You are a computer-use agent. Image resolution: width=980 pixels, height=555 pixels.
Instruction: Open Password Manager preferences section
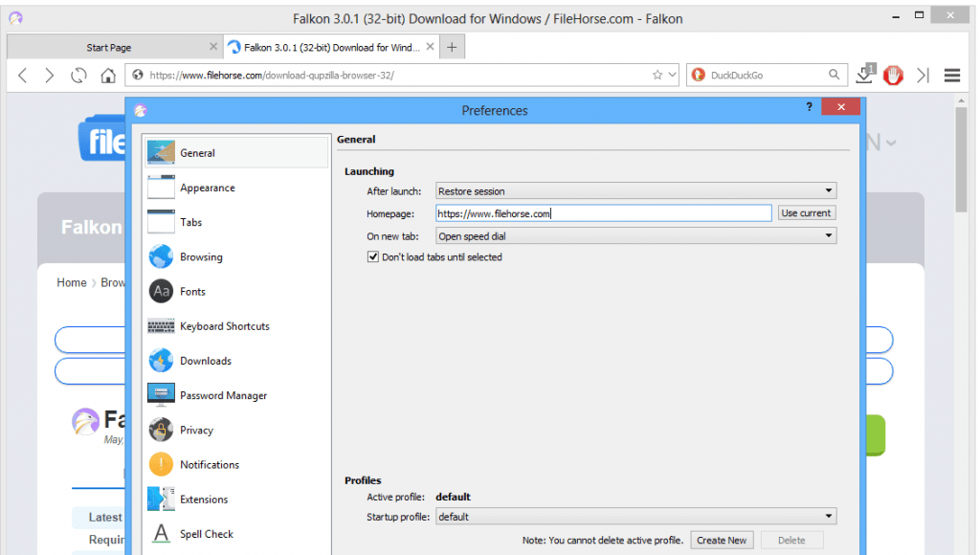click(237, 395)
